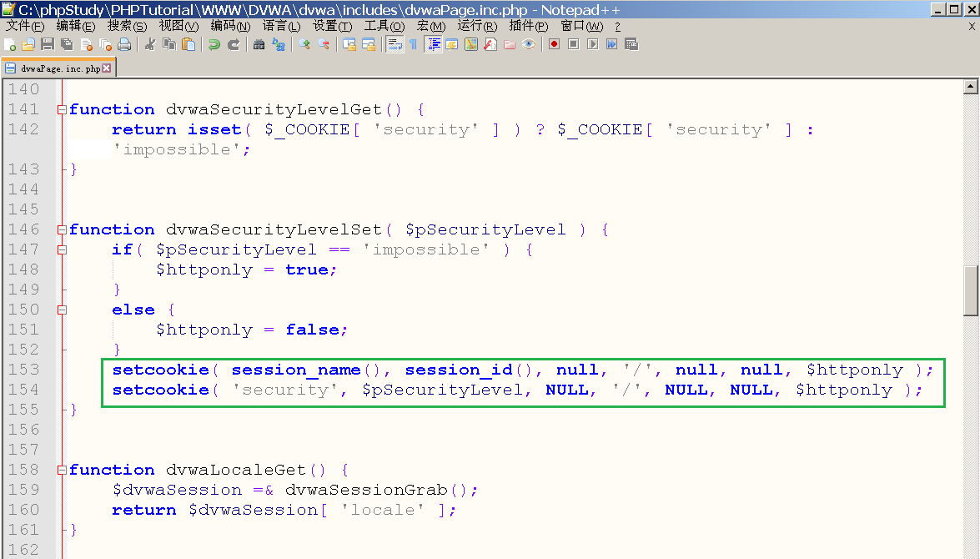This screenshot has width=980, height=559.
Task: Open the 窗口(W) menu
Action: (x=582, y=26)
